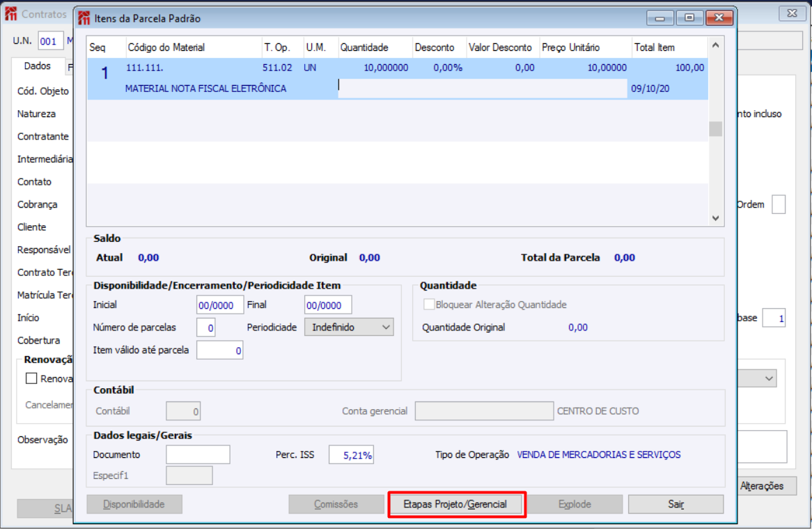Viewport: 812px width, 529px height.
Task: Click the Contratos window app icon
Action: pyautogui.click(x=11, y=14)
